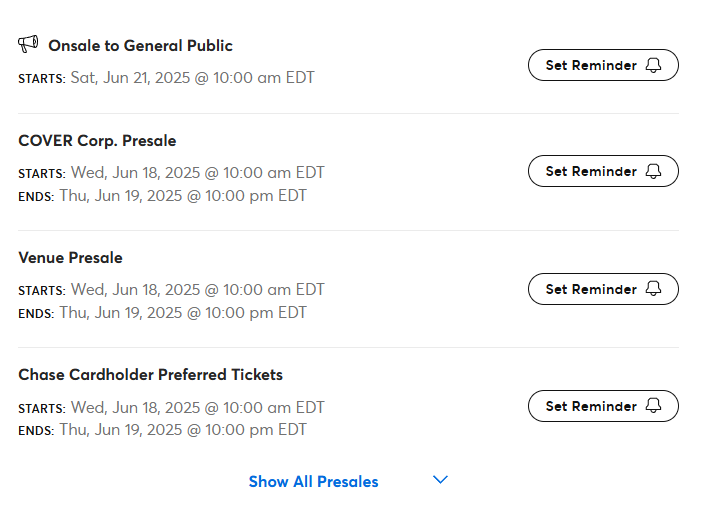Click the megaphone icon beside Onsale to General Public
Viewport: 707px width, 506px height.
click(28, 44)
